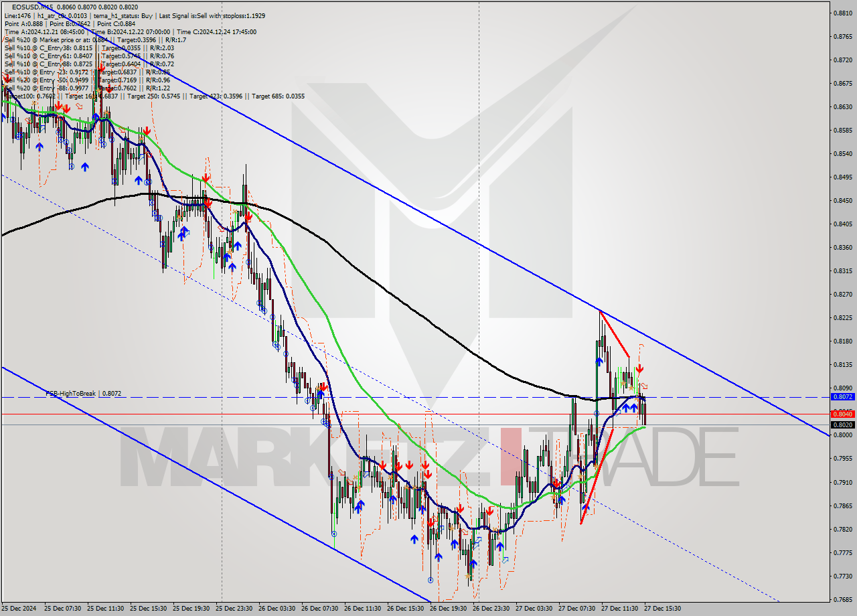The image size is (857, 616).
Task: Click the 0.8225 price axis label
Action: point(842,317)
